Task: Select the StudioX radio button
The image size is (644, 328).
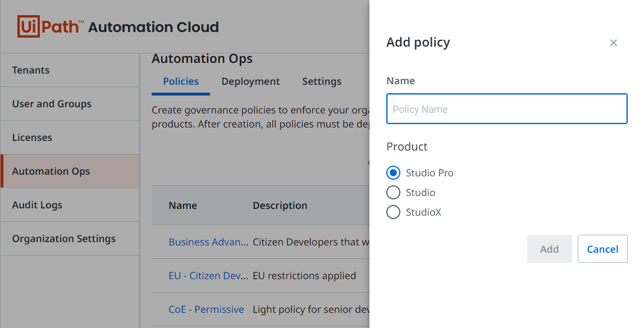Action: click(x=393, y=212)
